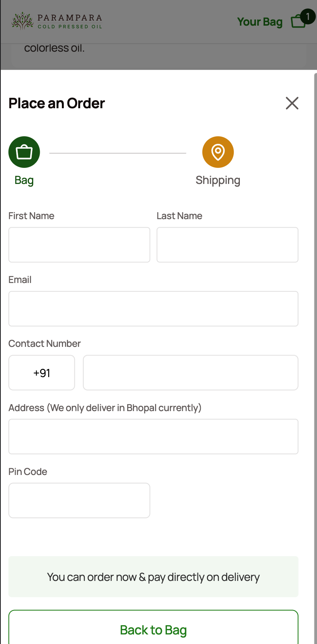The image size is (317, 644).
Task: Click the Back to Bag button
Action: click(x=154, y=628)
